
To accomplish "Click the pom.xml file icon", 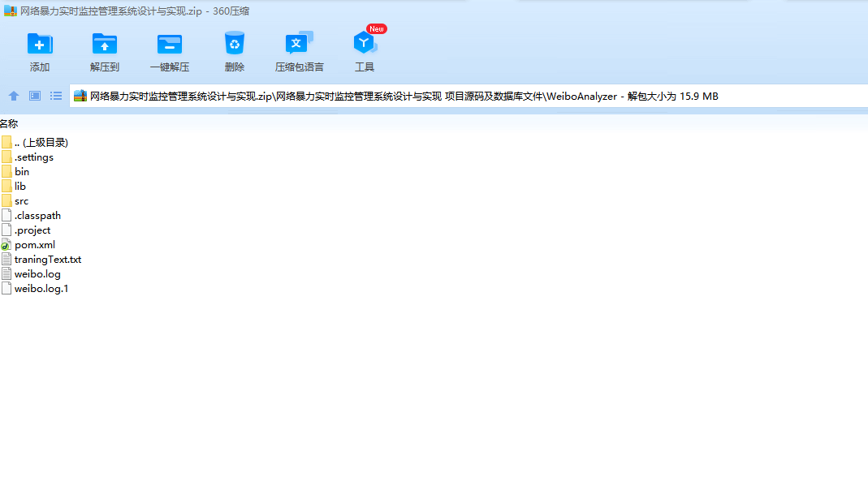I will pos(6,244).
